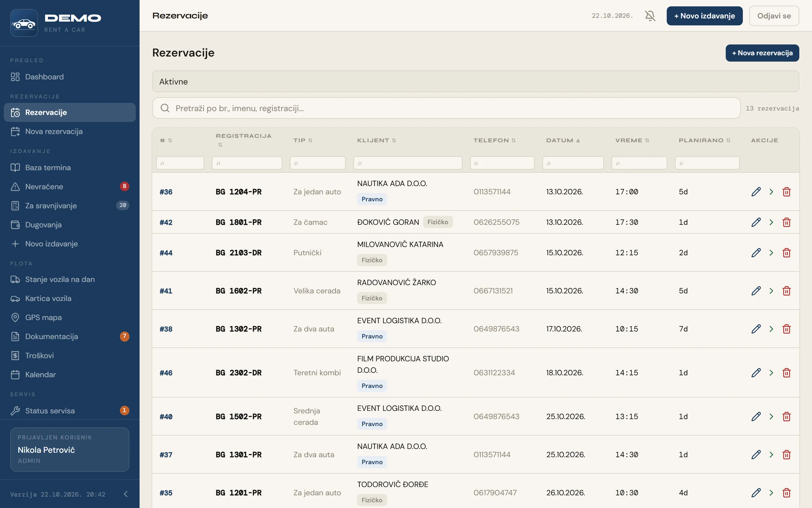The width and height of the screenshot is (812, 508).
Task: Open Kalendar from the sidebar
Action: (x=70, y=375)
